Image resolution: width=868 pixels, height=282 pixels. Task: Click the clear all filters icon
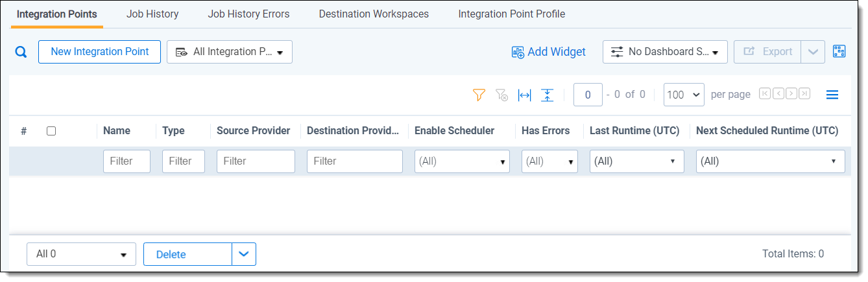pos(501,95)
